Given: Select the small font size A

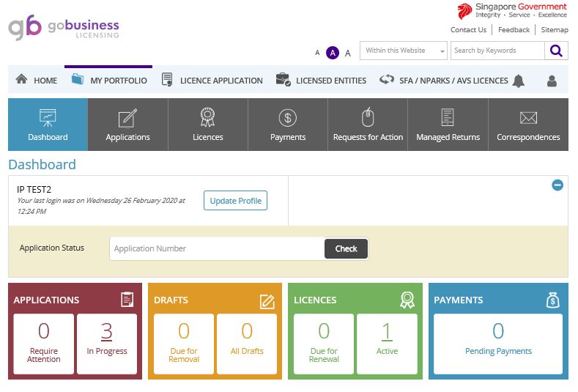Looking at the screenshot, I should (x=317, y=53).
